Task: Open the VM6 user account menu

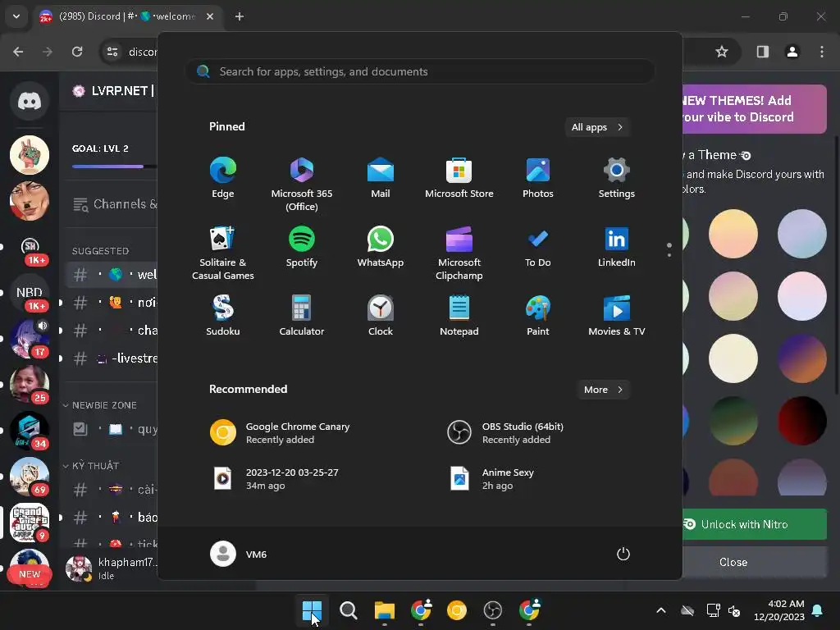Action: pos(239,554)
